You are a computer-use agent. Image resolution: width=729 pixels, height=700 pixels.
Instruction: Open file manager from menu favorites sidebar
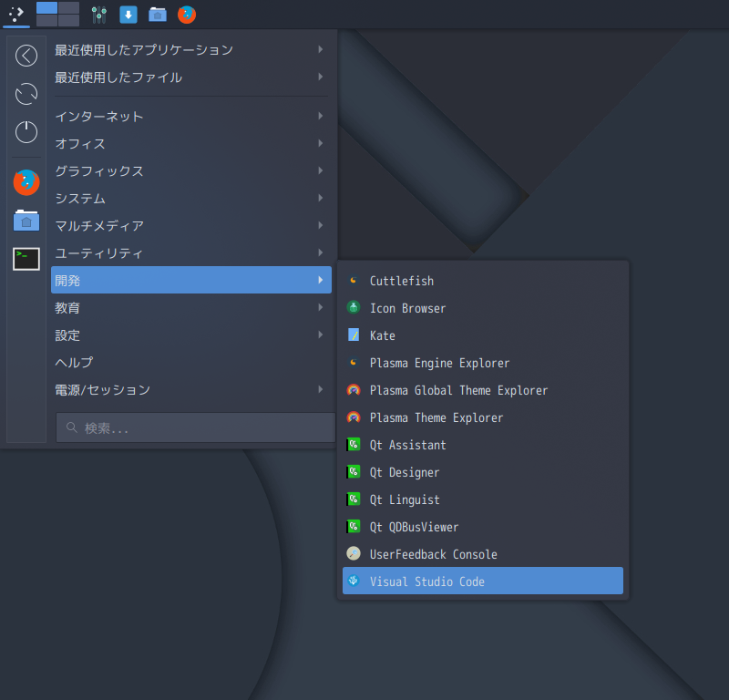click(x=26, y=221)
